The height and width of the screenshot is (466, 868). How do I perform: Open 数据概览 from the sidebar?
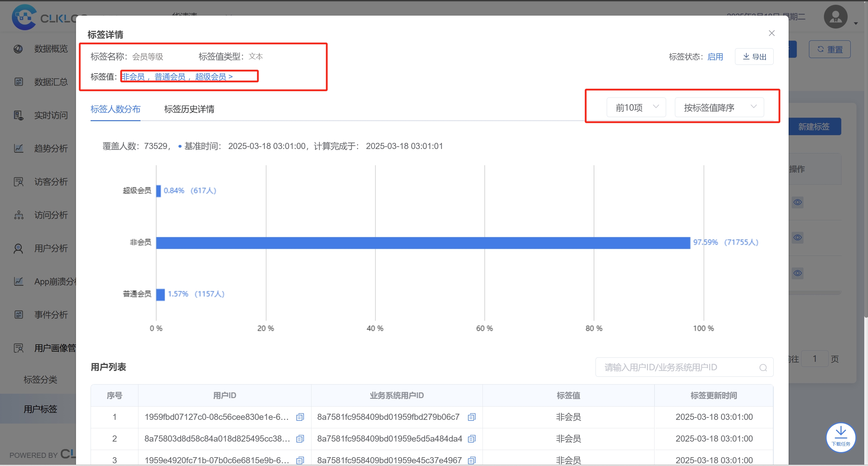(x=51, y=49)
